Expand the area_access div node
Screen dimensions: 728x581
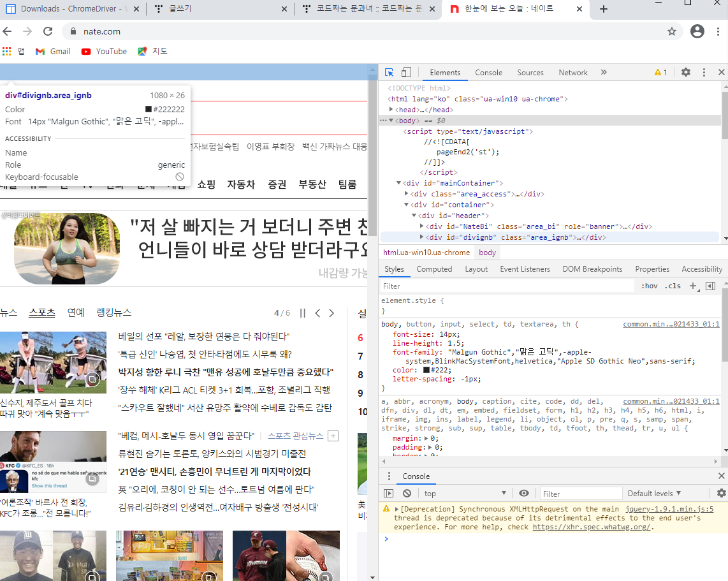pos(406,194)
